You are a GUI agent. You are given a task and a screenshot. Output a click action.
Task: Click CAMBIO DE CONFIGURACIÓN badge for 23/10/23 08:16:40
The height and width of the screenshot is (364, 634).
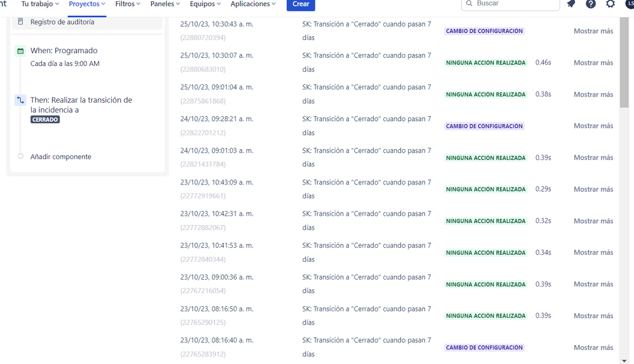(x=484, y=348)
